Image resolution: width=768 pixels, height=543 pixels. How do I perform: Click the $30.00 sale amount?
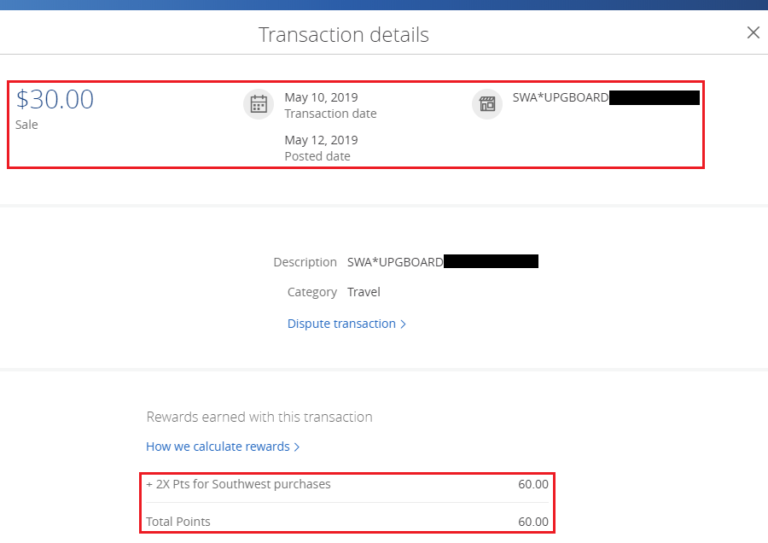point(55,99)
